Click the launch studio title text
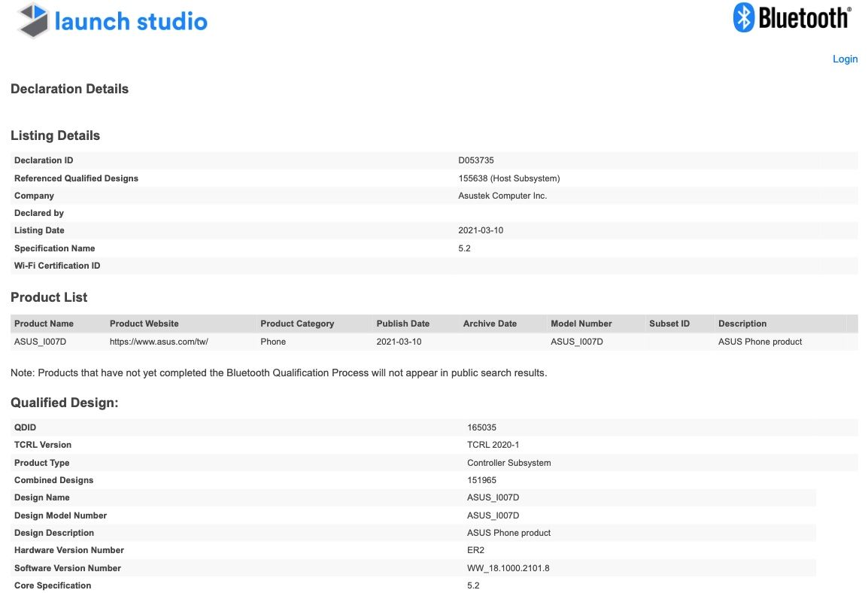The height and width of the screenshot is (593, 868). pyautogui.click(x=131, y=21)
